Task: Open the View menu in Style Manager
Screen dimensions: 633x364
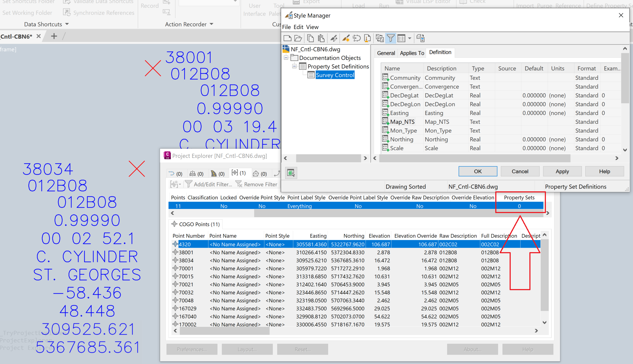Action: tap(312, 27)
